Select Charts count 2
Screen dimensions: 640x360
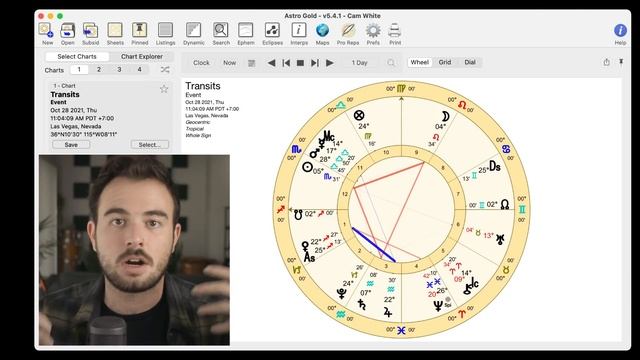click(x=99, y=70)
